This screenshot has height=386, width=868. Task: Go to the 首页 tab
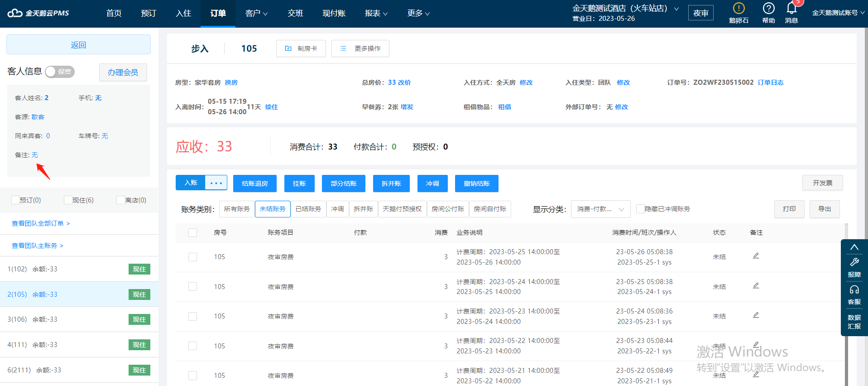click(x=114, y=14)
